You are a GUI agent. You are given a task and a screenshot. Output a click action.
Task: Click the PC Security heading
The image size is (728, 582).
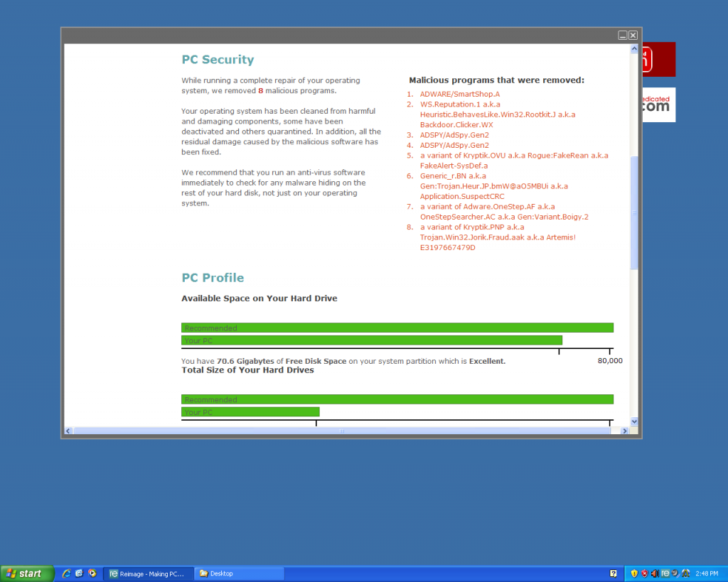(218, 60)
